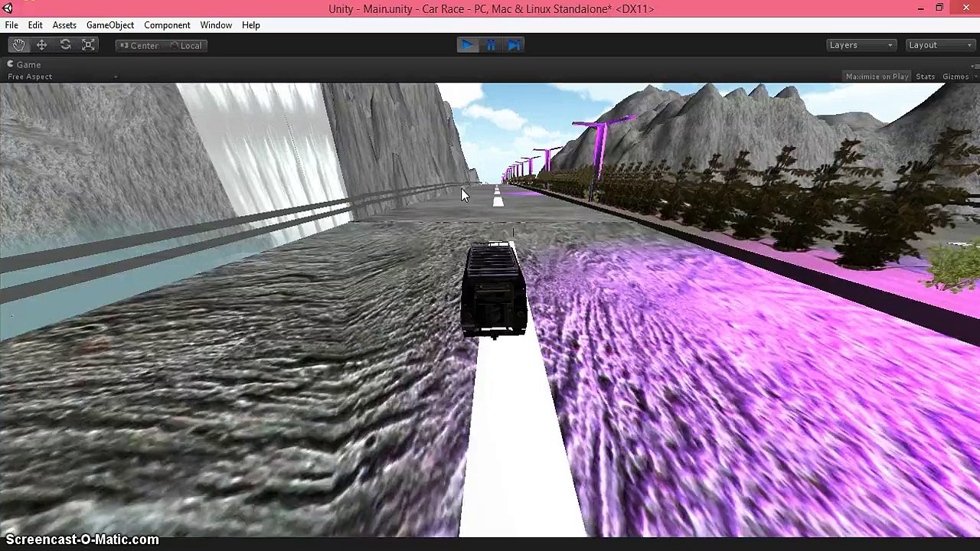Open the Component menu

(167, 25)
